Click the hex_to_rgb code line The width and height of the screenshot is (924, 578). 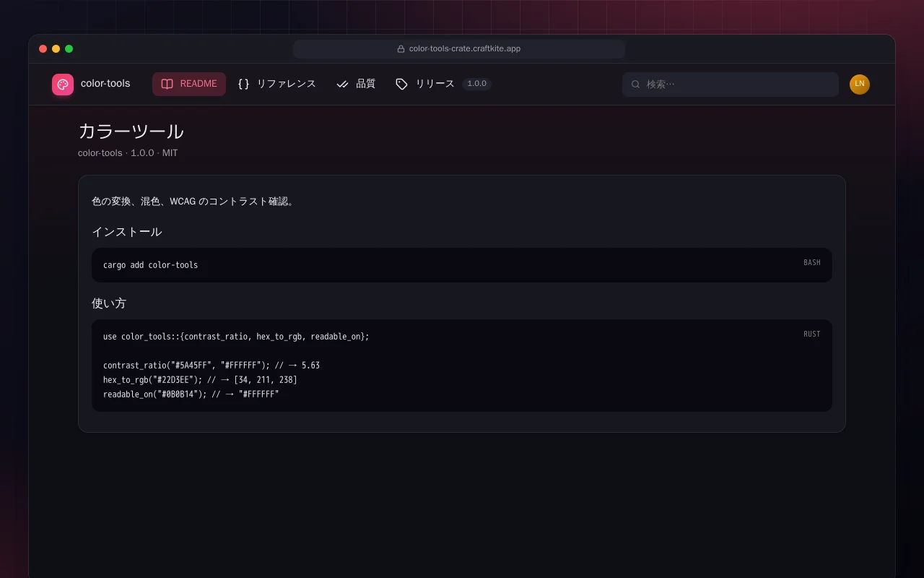(x=200, y=380)
